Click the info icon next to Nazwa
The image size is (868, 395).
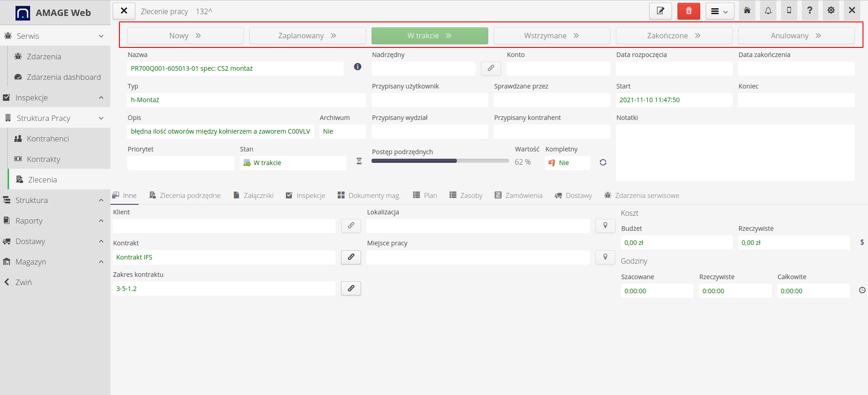click(x=358, y=67)
